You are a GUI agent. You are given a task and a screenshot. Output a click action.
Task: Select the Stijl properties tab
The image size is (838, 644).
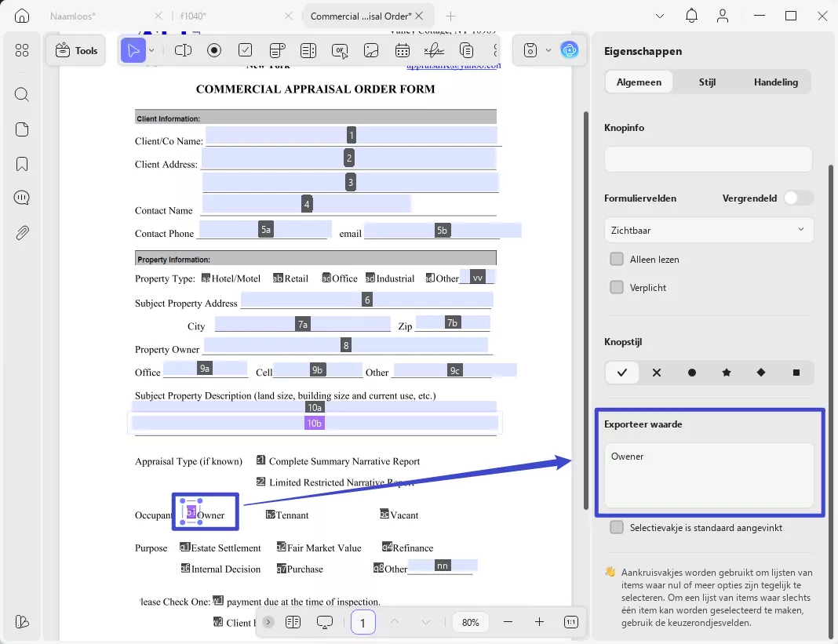707,82
